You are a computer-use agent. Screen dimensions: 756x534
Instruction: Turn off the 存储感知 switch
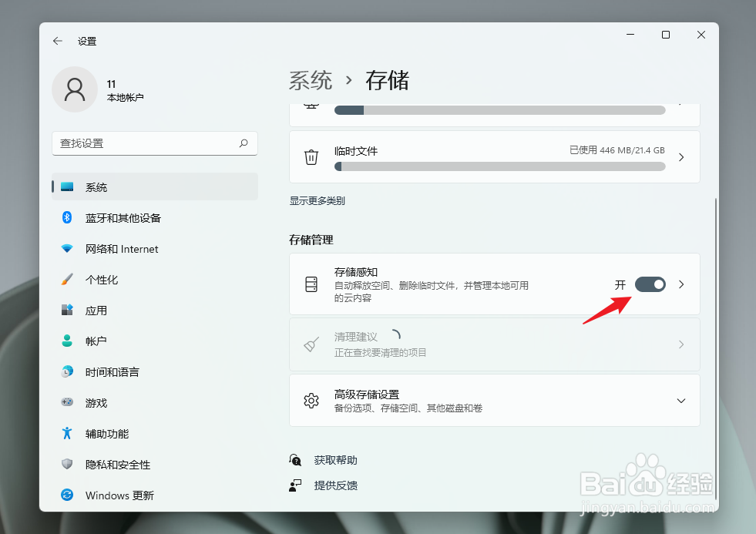(x=650, y=284)
